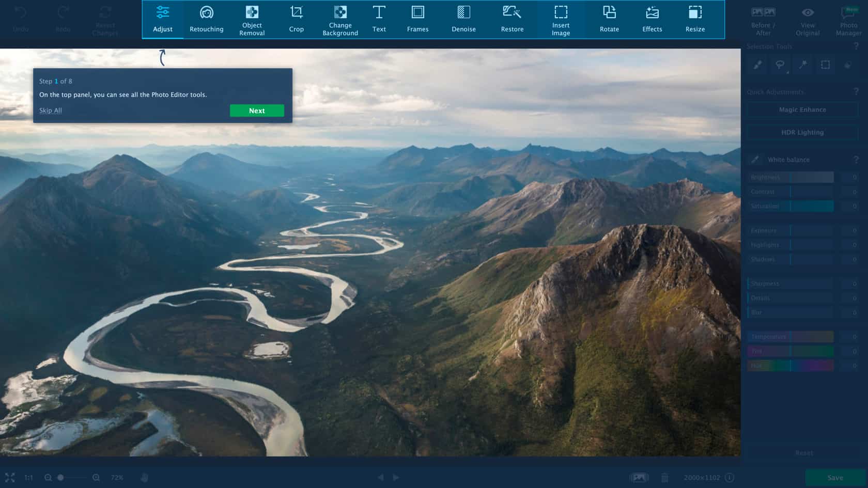Switch to the Text tab
This screenshot has width=868, height=488.
click(379, 20)
